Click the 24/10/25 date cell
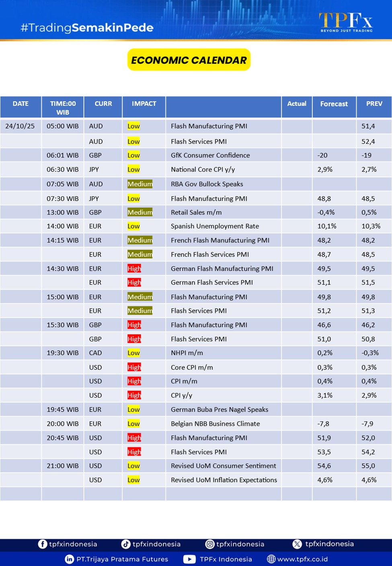392x566 pixels. pos(20,126)
